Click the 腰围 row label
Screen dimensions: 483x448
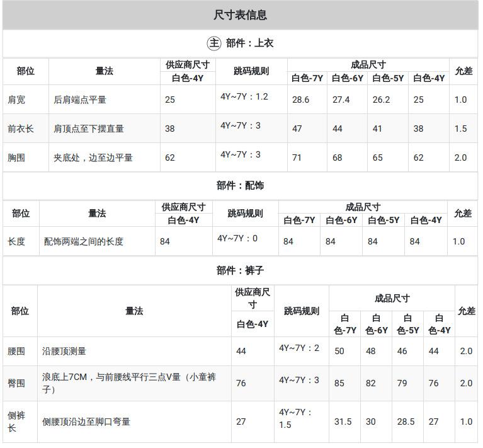tap(16, 351)
